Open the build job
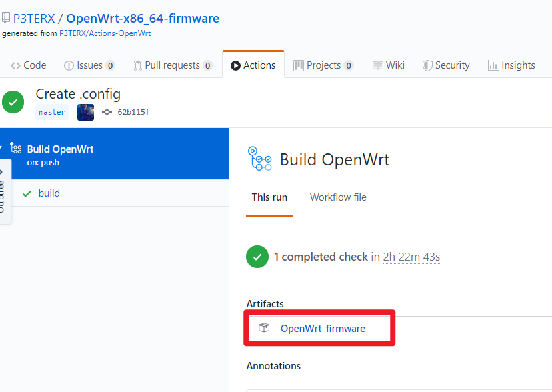The width and height of the screenshot is (552, 392). pyautogui.click(x=49, y=193)
